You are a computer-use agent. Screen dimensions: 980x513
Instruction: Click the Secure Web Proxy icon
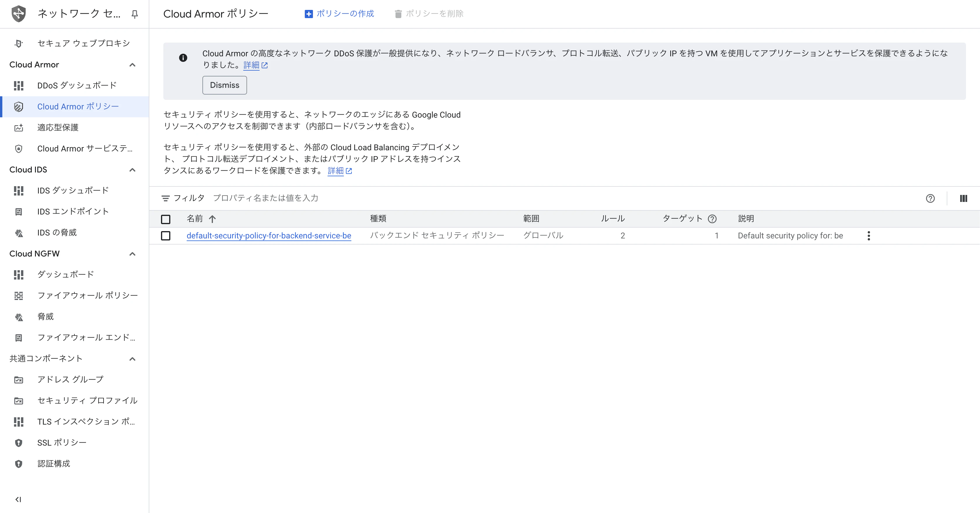coord(19,43)
